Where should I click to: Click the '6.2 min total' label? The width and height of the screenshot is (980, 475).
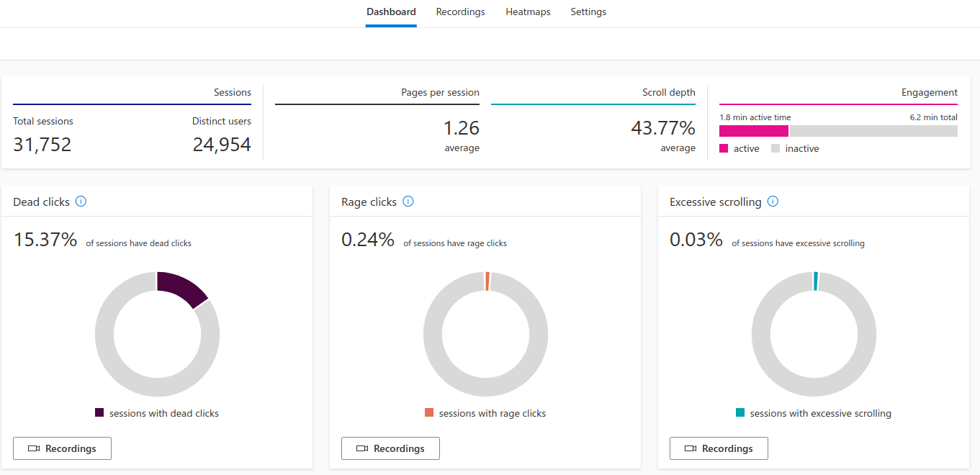(934, 117)
